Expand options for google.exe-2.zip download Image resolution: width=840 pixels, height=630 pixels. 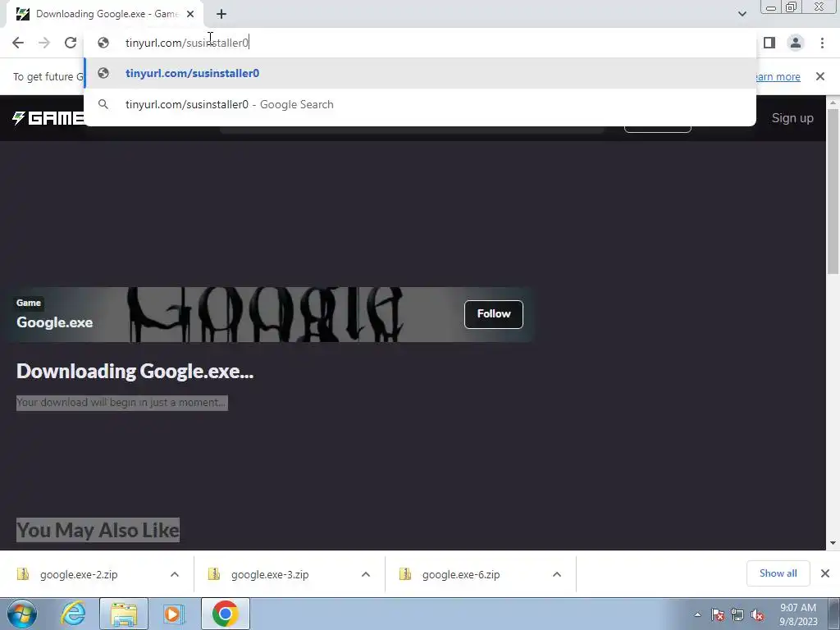click(175, 574)
